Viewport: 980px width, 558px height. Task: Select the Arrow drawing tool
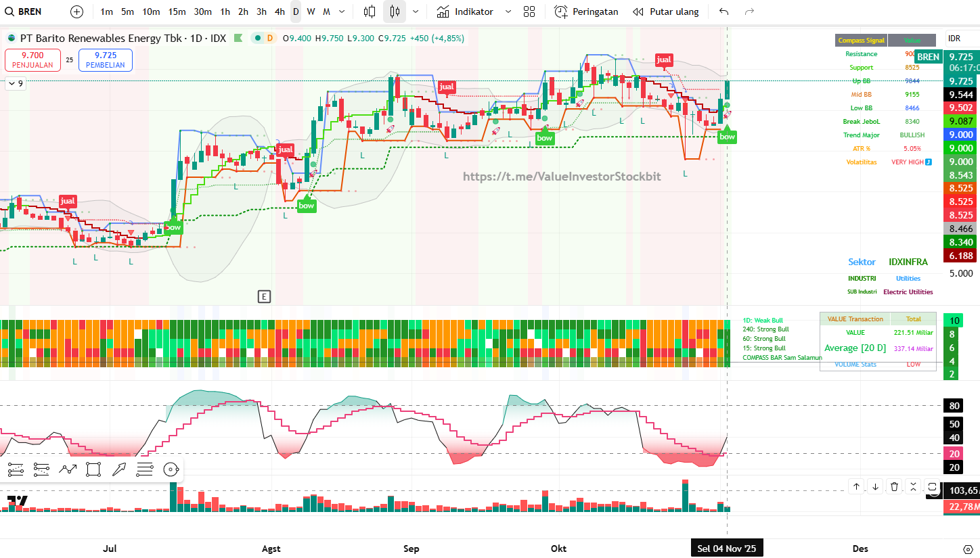point(119,469)
